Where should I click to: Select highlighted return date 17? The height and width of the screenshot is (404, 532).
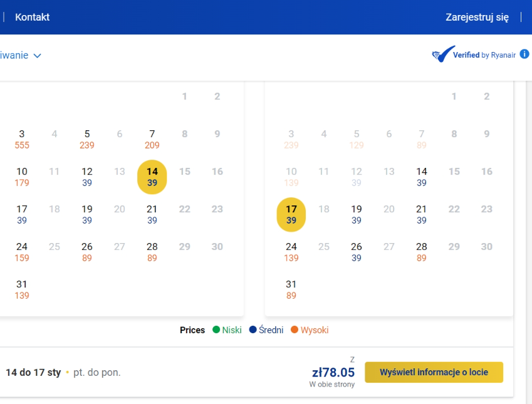point(291,214)
